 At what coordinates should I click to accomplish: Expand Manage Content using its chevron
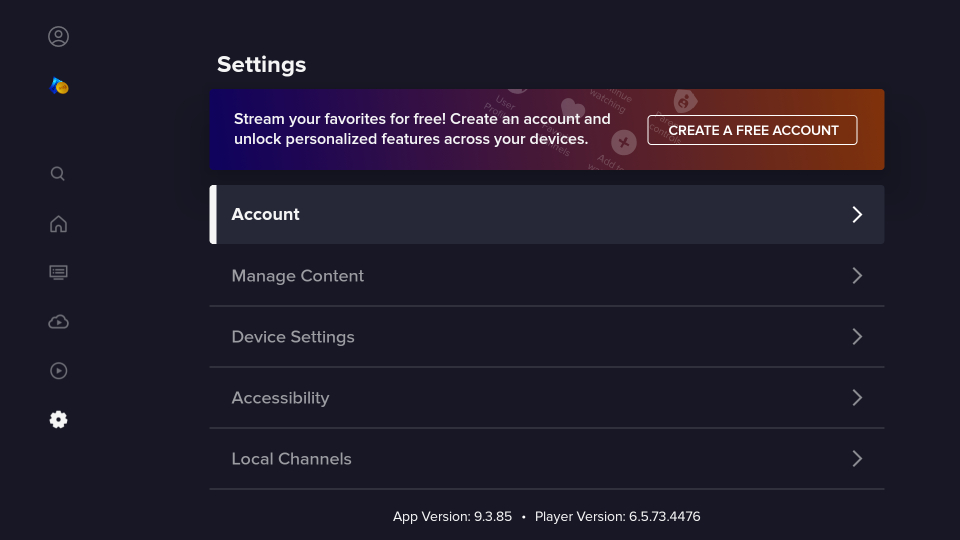(x=856, y=276)
